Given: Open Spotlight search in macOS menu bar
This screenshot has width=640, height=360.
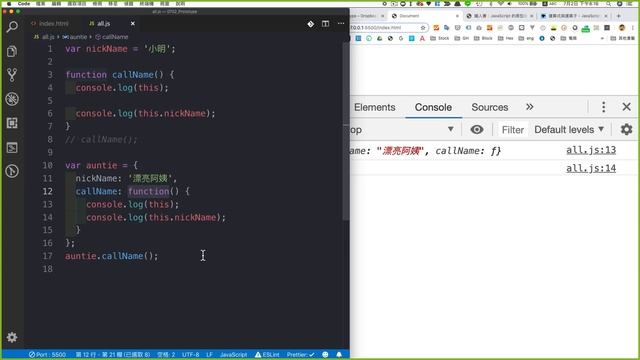Looking at the screenshot, I should click(x=608, y=4).
